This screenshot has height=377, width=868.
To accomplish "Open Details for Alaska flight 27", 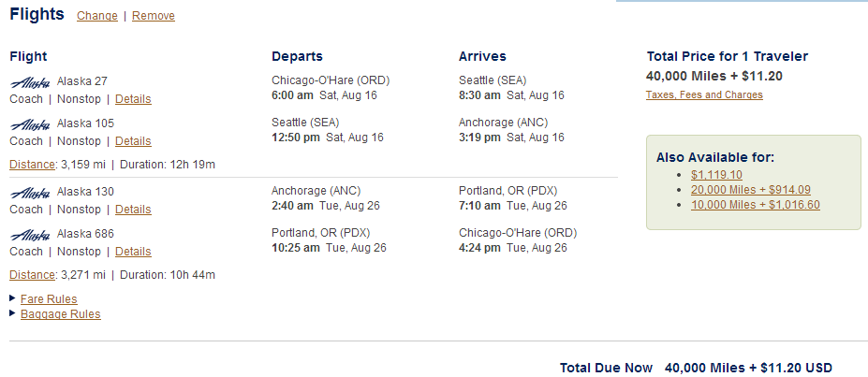I will point(133,99).
